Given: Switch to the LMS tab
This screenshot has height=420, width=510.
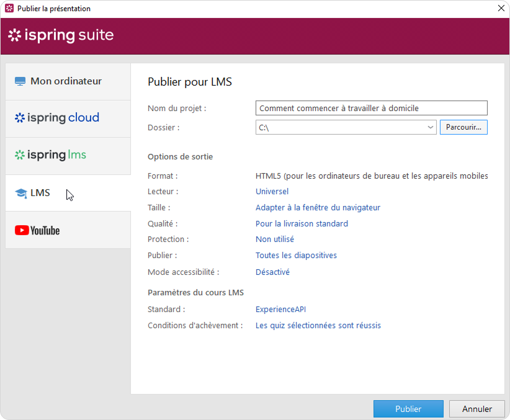Looking at the screenshot, I should [x=40, y=193].
